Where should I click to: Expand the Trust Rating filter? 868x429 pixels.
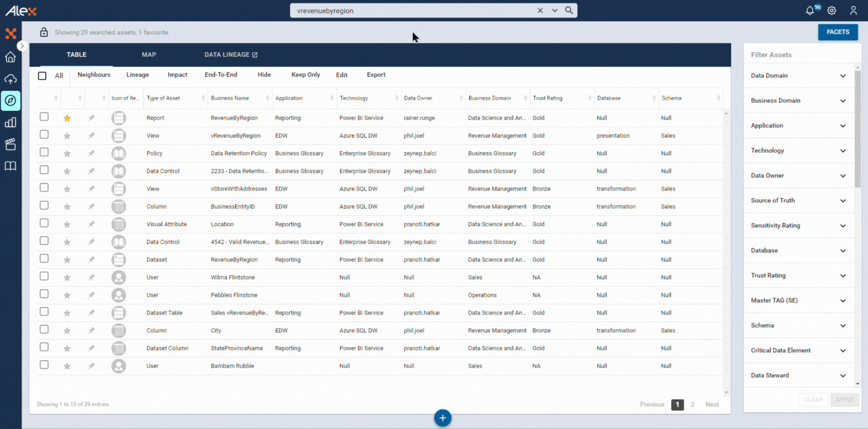coord(798,275)
